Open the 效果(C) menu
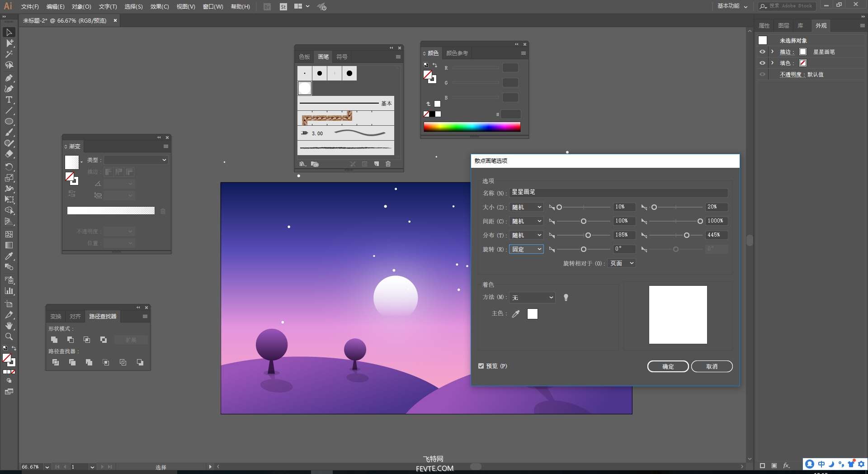868x474 pixels. (x=160, y=7)
